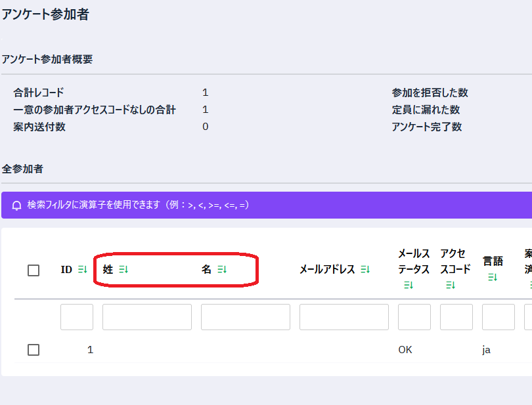The image size is (532, 405).
Task: Sort by 言語 using its icon
Action: [493, 278]
